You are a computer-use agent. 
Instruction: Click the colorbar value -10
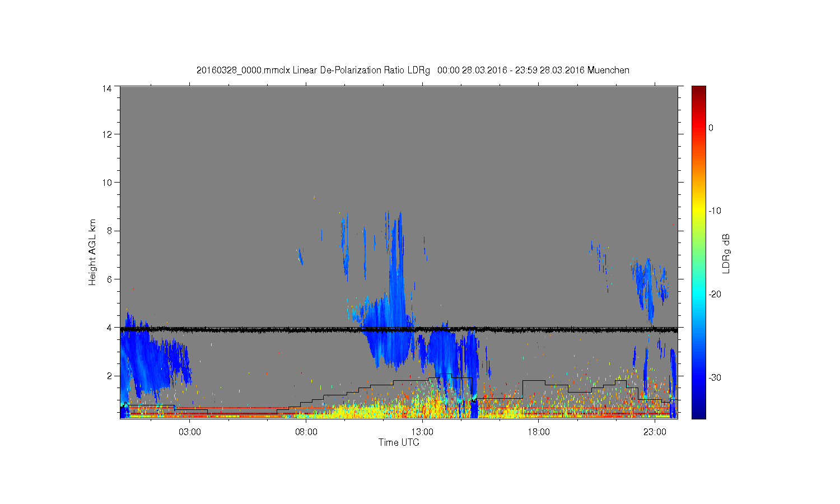click(715, 211)
